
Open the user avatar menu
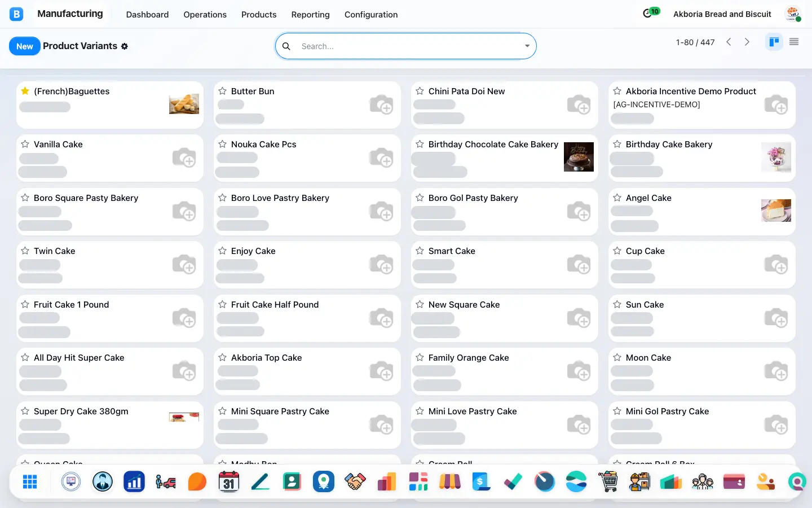[793, 14]
